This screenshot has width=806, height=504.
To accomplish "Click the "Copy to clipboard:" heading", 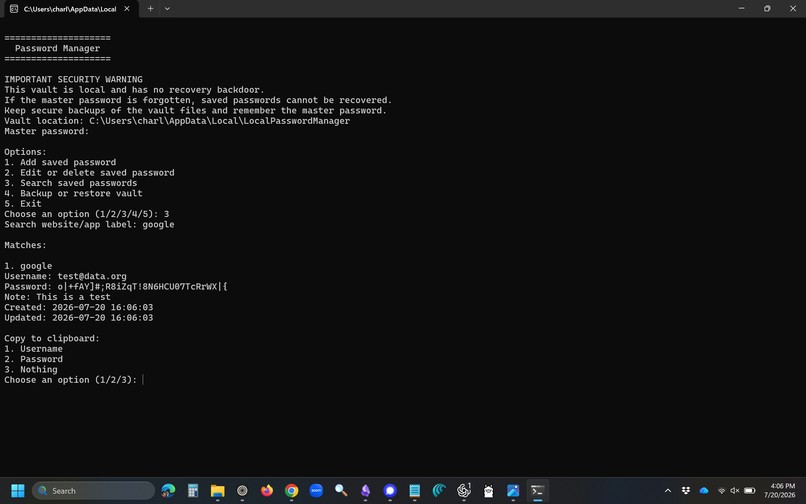I will coord(52,338).
